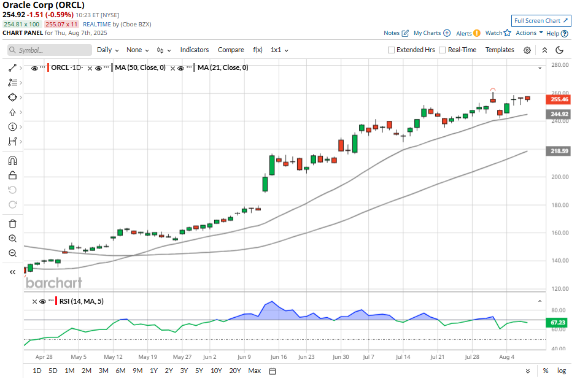Open the Templates menu

click(500, 50)
